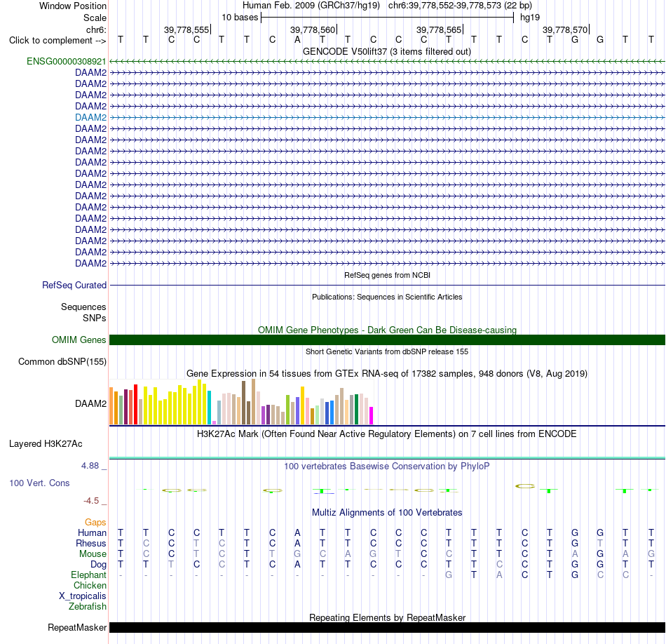Select the light-blue highlighted DAAM2 transcript label
The width and height of the screenshot is (666, 644).
pos(91,117)
